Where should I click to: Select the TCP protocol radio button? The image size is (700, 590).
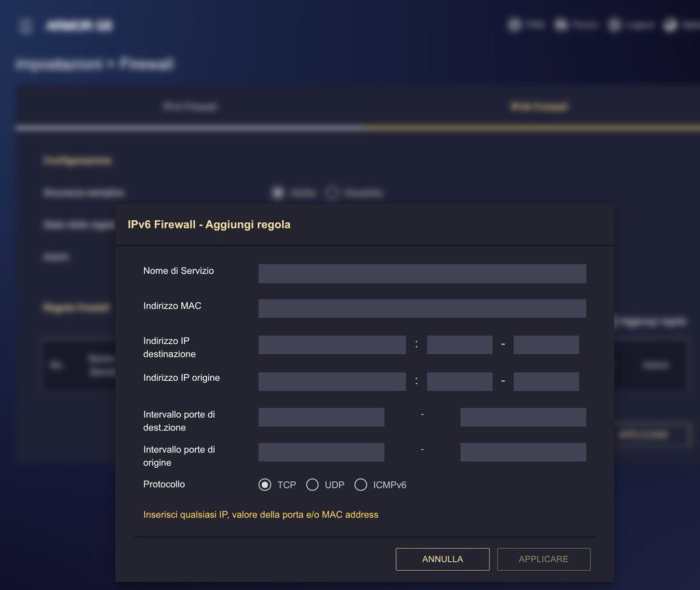coord(265,485)
